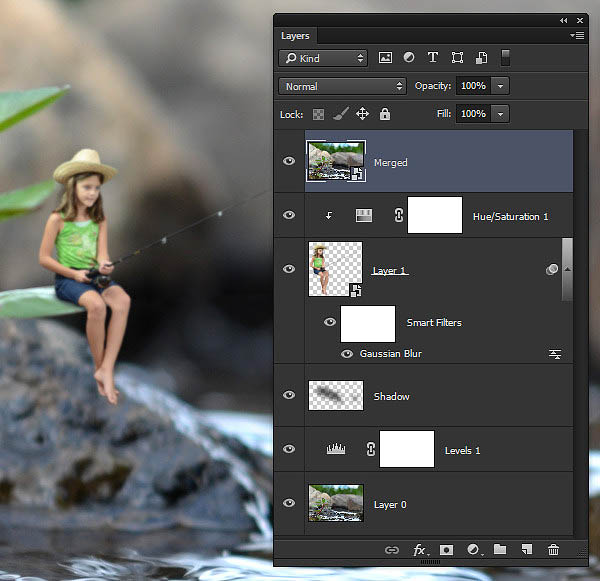The width and height of the screenshot is (600, 581).
Task: Open the Normal blend mode dropdown
Action: pyautogui.click(x=343, y=87)
